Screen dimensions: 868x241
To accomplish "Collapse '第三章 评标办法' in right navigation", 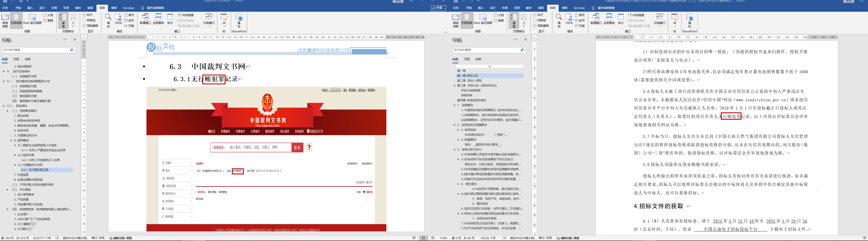I will (x=454, y=86).
